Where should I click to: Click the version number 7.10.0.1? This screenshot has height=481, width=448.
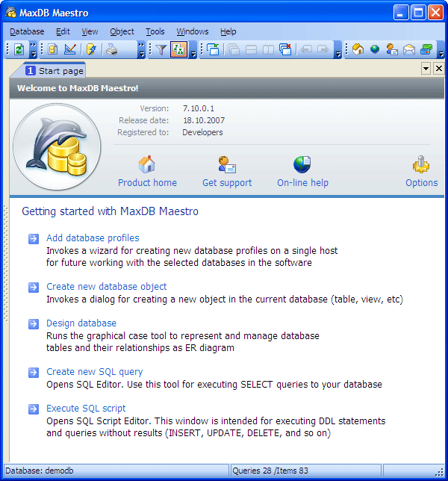point(199,108)
